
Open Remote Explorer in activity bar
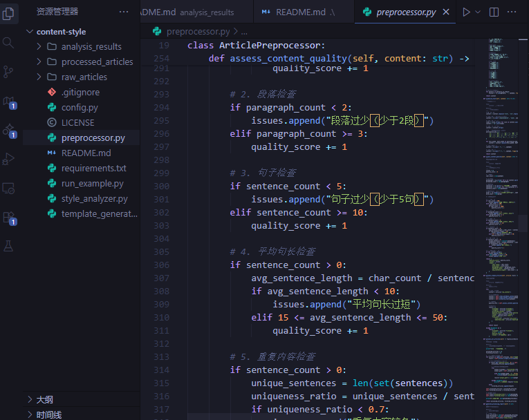tap(8, 188)
